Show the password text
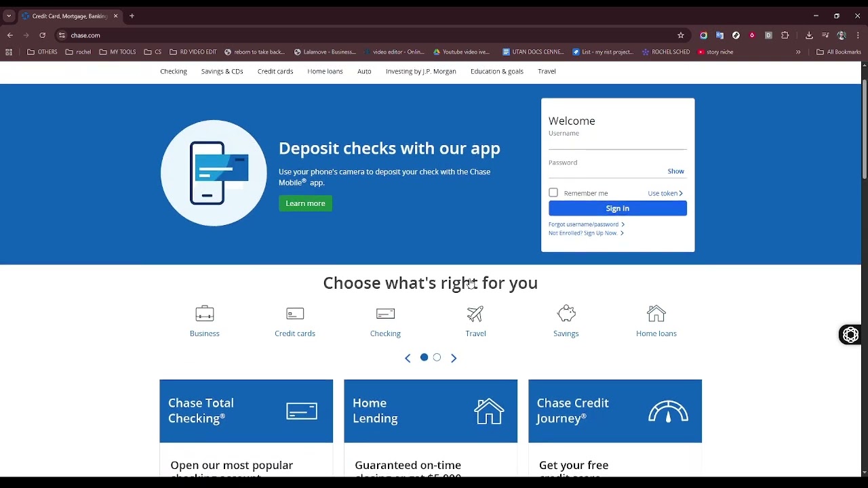The width and height of the screenshot is (868, 488). coord(675,171)
